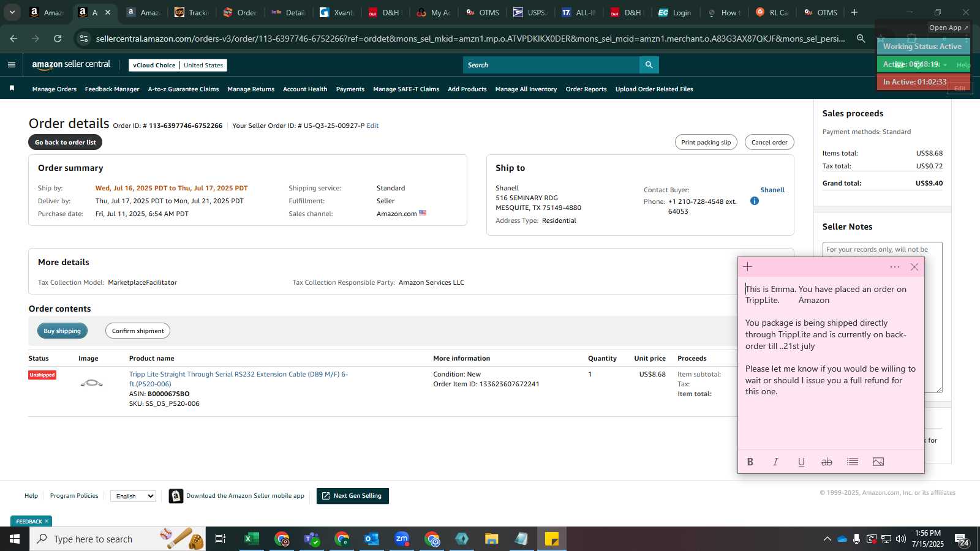Screen dimensions: 980x551
Task: Close the pink sticky note
Action: (914, 267)
